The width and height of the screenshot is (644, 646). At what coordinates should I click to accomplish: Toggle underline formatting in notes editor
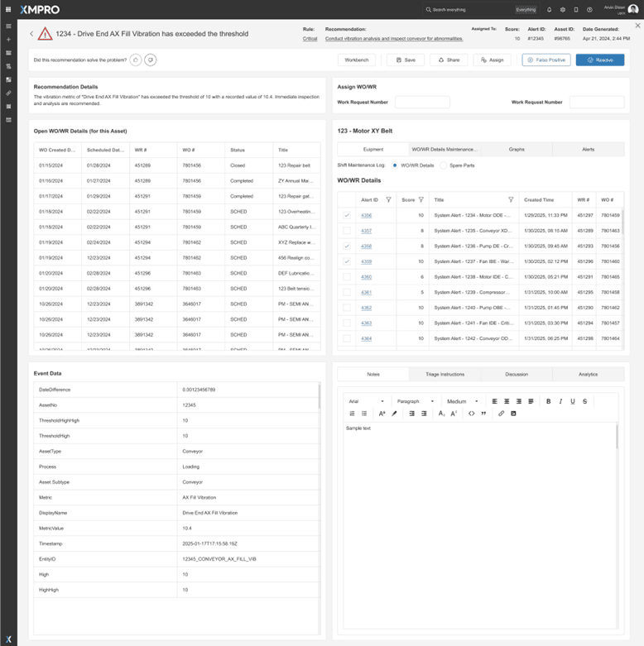pos(572,401)
